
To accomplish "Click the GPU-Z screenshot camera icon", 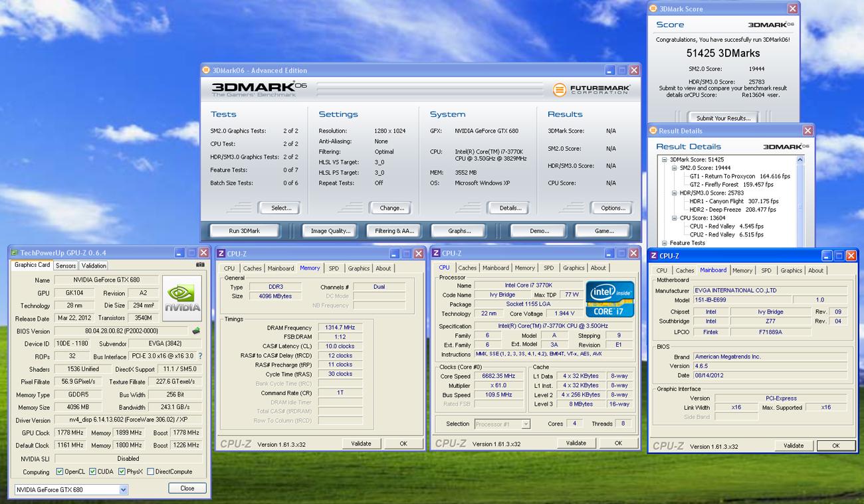I will coord(200,265).
